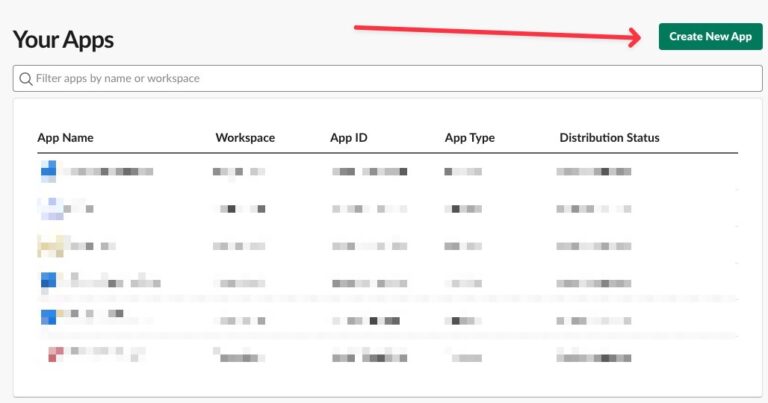Click the Create New App button

click(710, 37)
